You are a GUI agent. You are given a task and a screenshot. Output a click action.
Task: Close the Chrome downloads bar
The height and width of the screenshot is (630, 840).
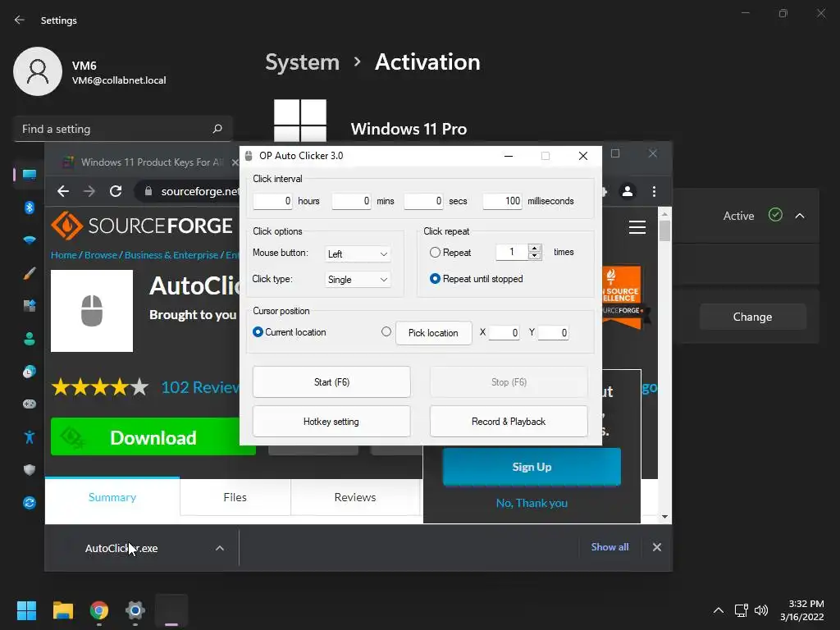coord(657,547)
